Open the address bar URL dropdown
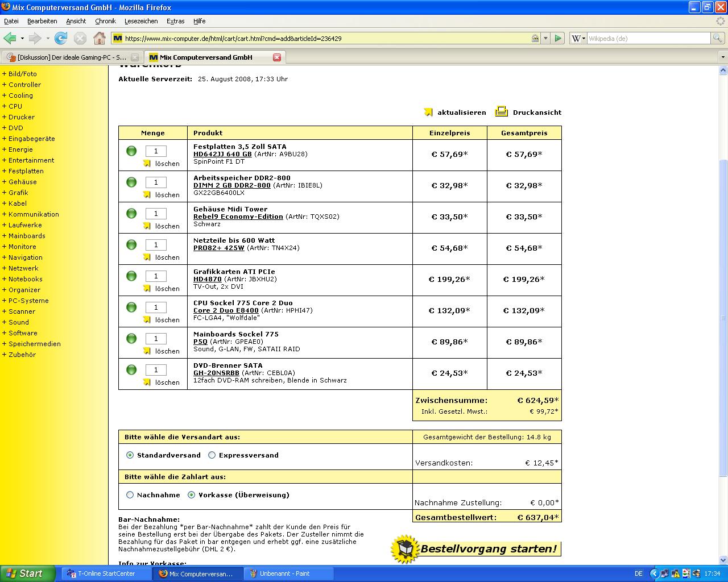 pyautogui.click(x=545, y=38)
